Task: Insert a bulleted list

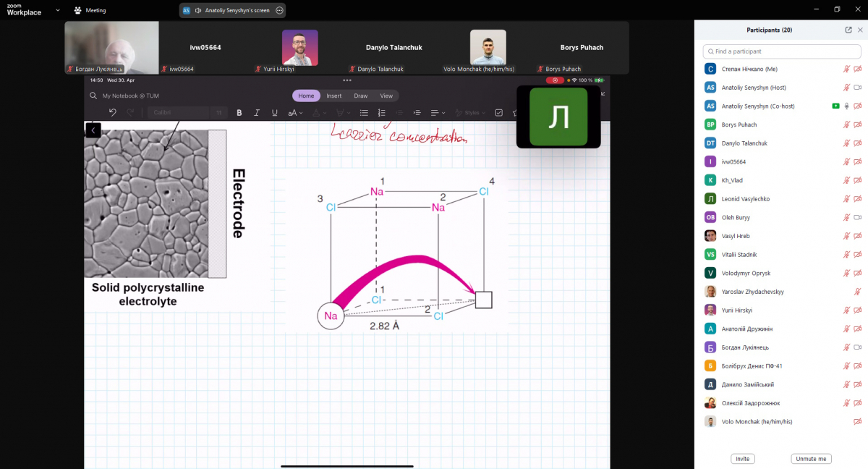Action: pyautogui.click(x=364, y=113)
